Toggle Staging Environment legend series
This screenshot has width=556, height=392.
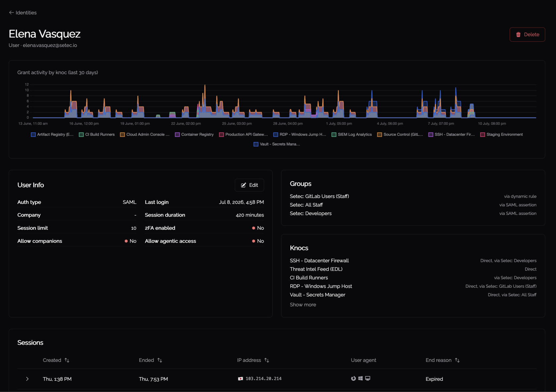pos(501,134)
